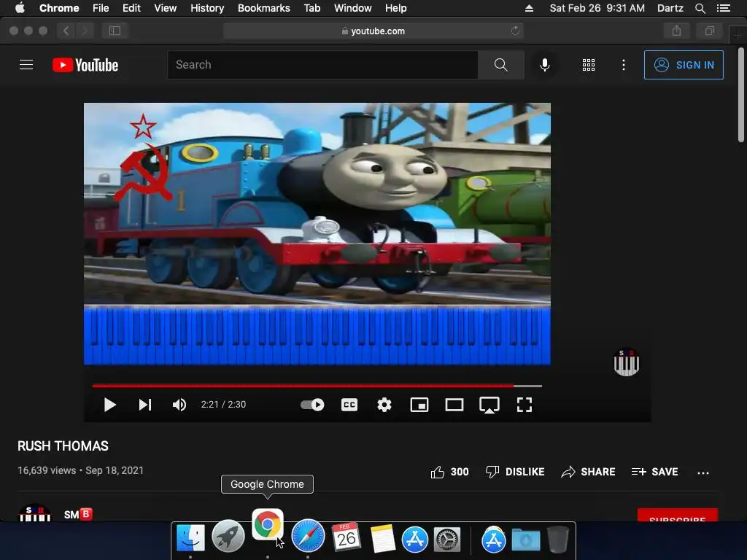Image resolution: width=747 pixels, height=560 pixels.
Task: Open the YouTube hamburger guide menu
Action: 26,65
